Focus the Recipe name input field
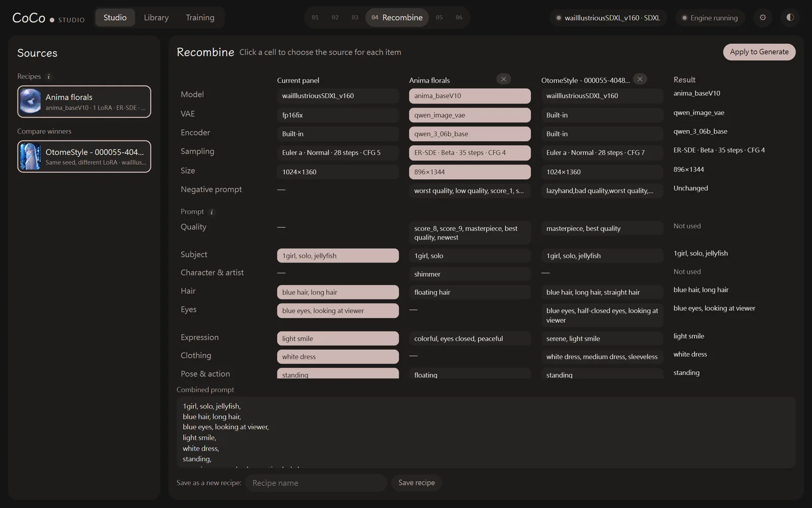 (316, 483)
